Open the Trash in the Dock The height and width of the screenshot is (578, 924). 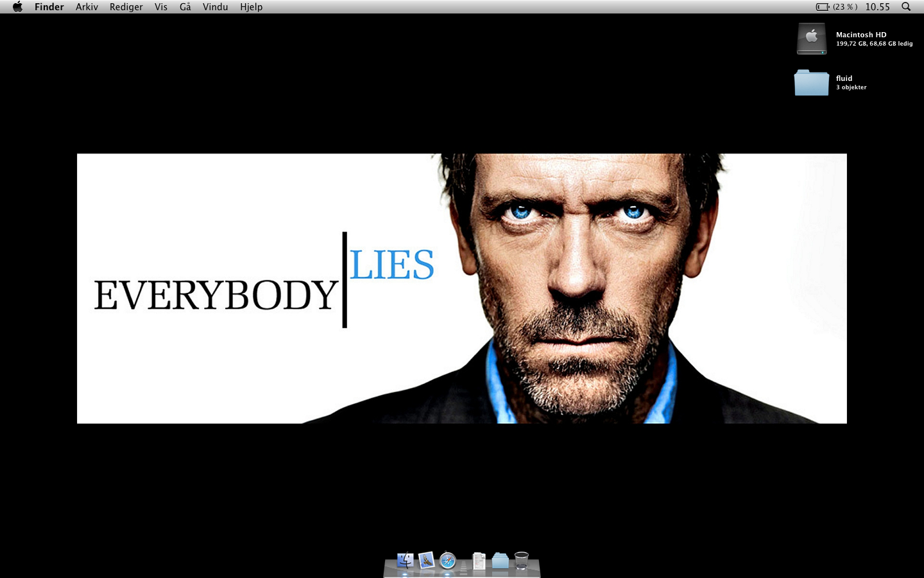(x=522, y=561)
